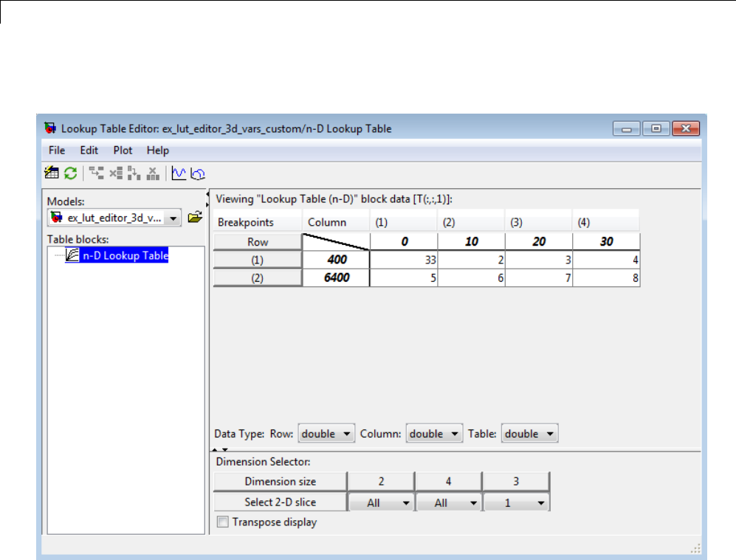This screenshot has height=560, width=736.
Task: Open the Column data type dropdown
Action: click(x=434, y=434)
